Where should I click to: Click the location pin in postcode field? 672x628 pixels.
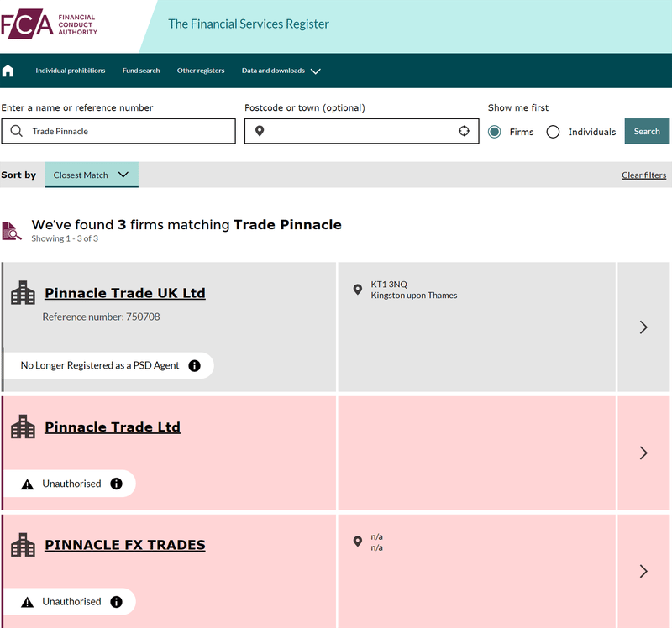coord(260,131)
